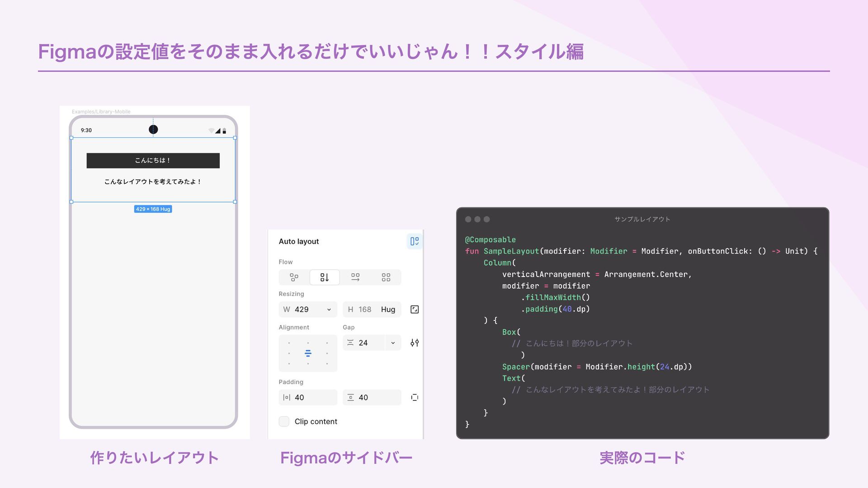Open the Gap 24 dropdown arrow
868x488 pixels.
(x=393, y=343)
